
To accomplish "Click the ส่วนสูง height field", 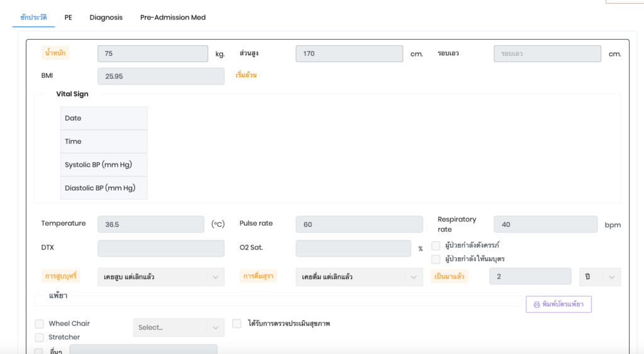I will 349,54.
